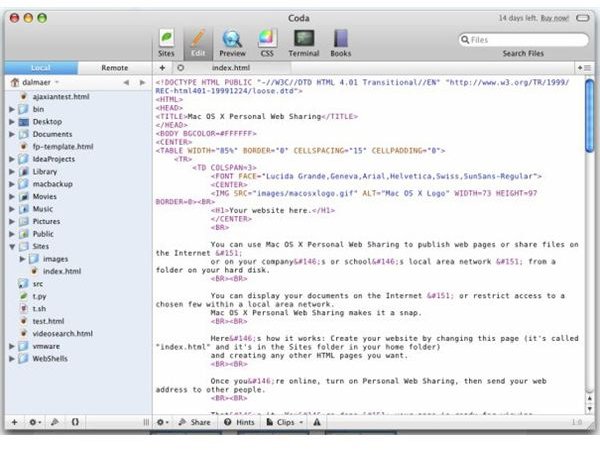Select the Edit mode icon
This screenshot has width=600, height=450.
[x=198, y=43]
